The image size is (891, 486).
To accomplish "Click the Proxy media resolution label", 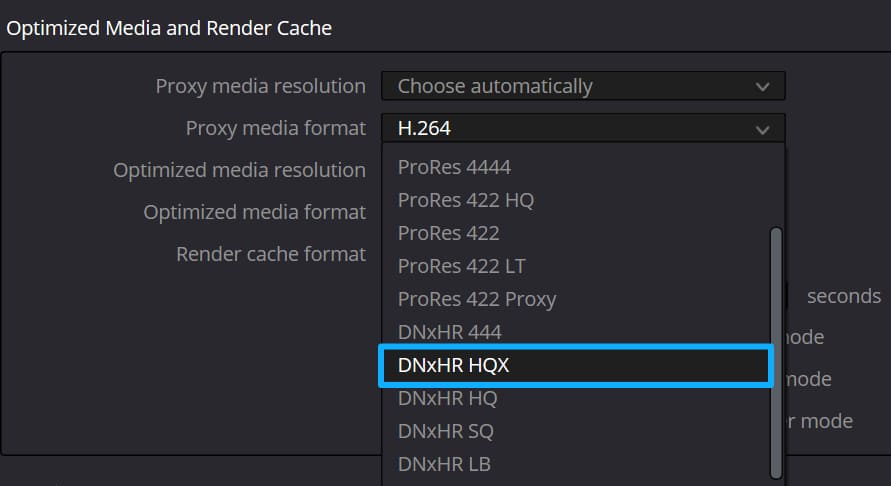I will point(261,86).
